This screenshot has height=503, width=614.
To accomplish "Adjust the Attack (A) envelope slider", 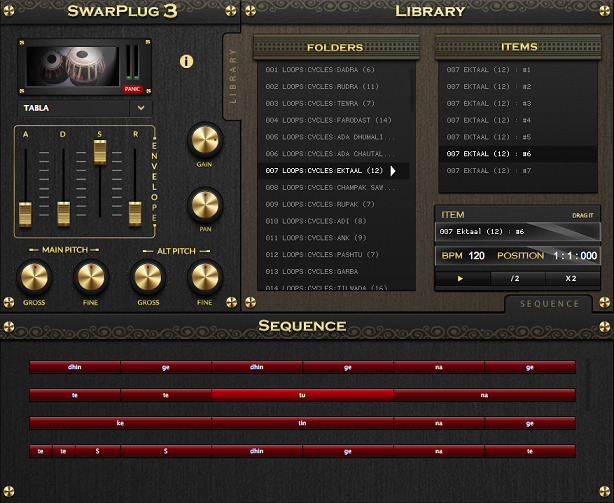I will pos(25,214).
